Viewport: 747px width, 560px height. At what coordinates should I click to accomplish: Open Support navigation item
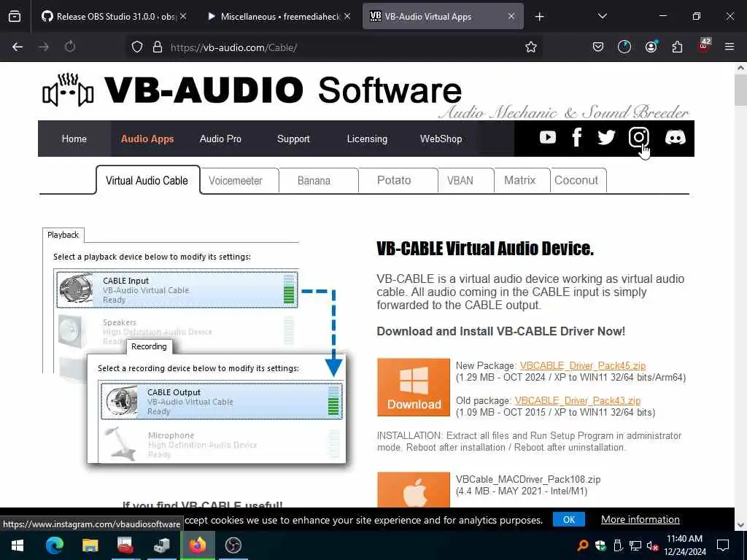[x=293, y=139]
